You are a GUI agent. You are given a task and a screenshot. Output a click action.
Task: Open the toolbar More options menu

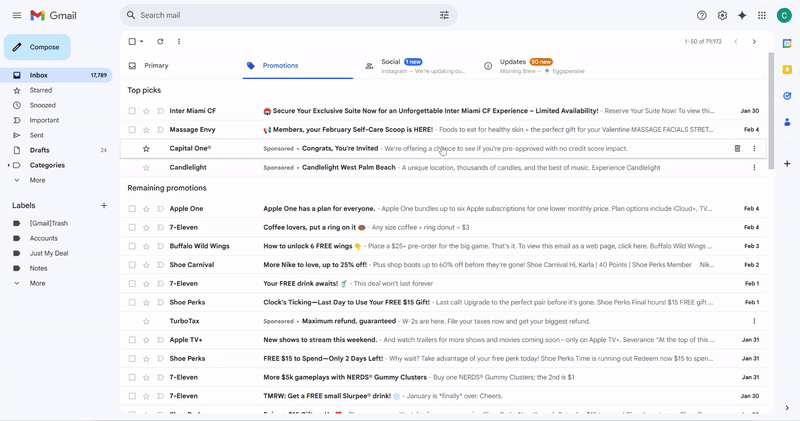click(x=179, y=41)
